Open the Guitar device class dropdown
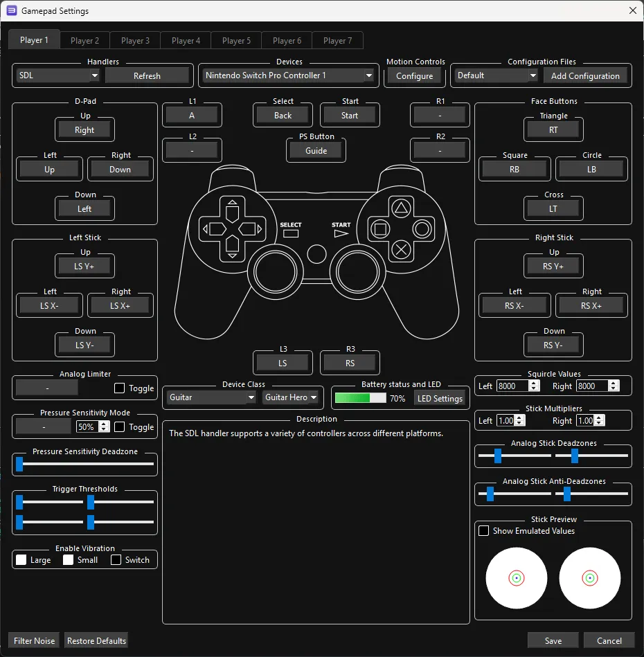The width and height of the screenshot is (644, 657). pos(211,397)
